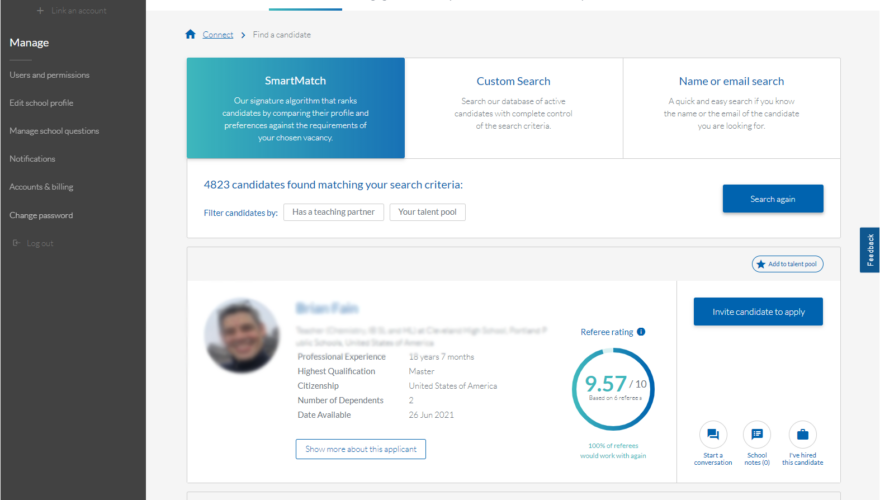Screen dimensions: 880x500
Task: Open Edit school profile
Action: click(41, 103)
